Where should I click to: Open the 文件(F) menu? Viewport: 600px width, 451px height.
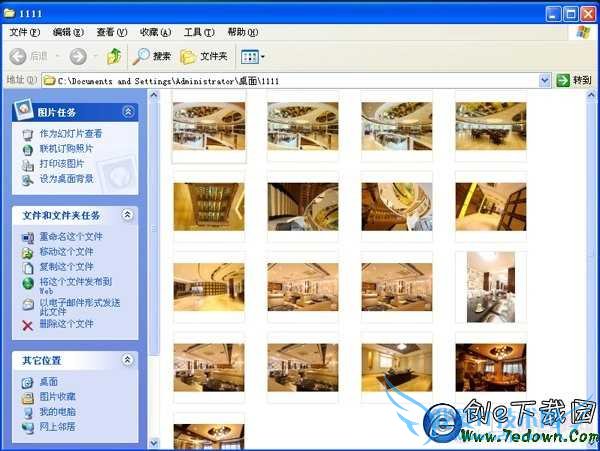(24, 32)
